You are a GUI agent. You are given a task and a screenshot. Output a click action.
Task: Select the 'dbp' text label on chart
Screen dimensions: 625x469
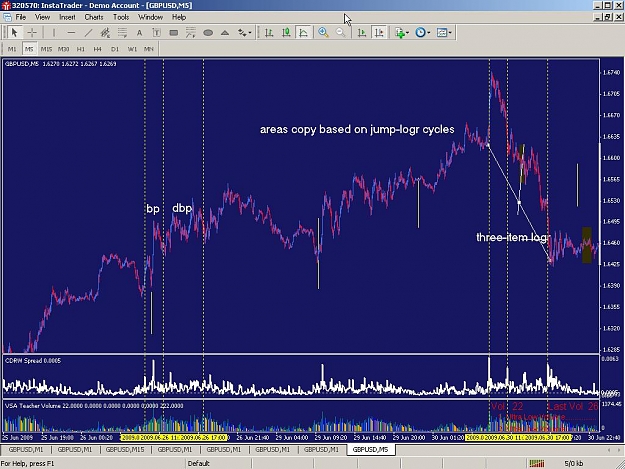click(182, 208)
